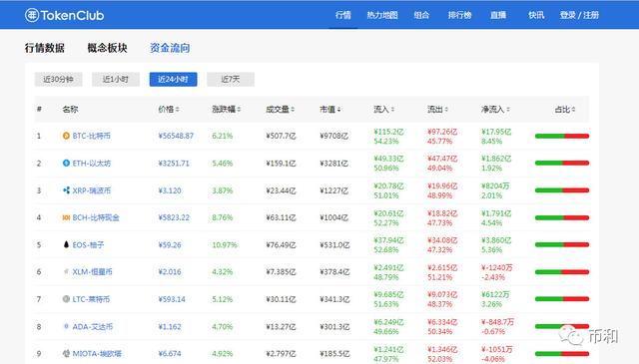Screen dimensions: 639x364
Task: Click the TokenClub logo
Action: (64, 16)
